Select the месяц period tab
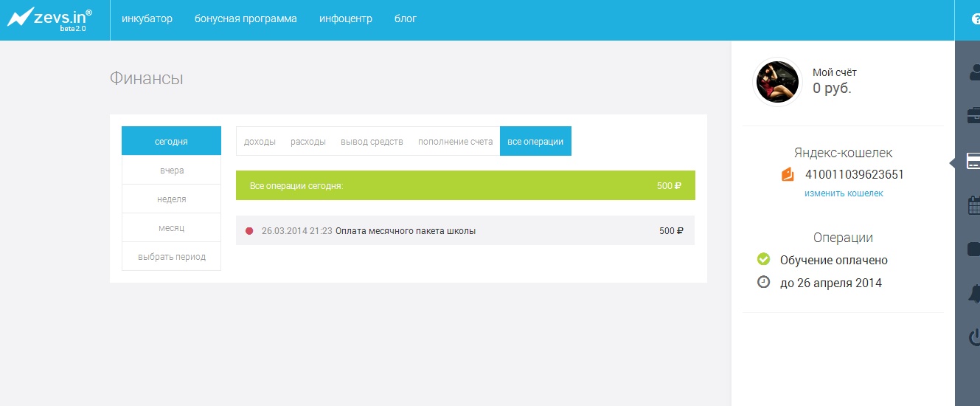 171,228
